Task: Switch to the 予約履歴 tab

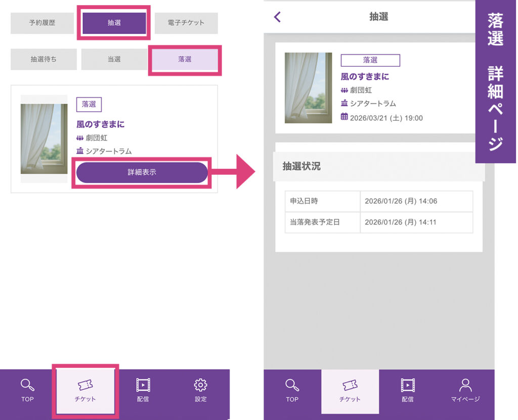Action: [x=42, y=23]
